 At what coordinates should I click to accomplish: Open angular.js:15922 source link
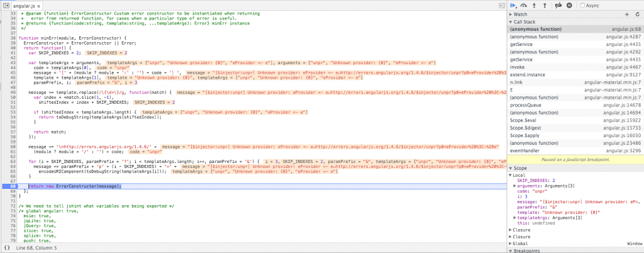pyautogui.click(x=622, y=120)
